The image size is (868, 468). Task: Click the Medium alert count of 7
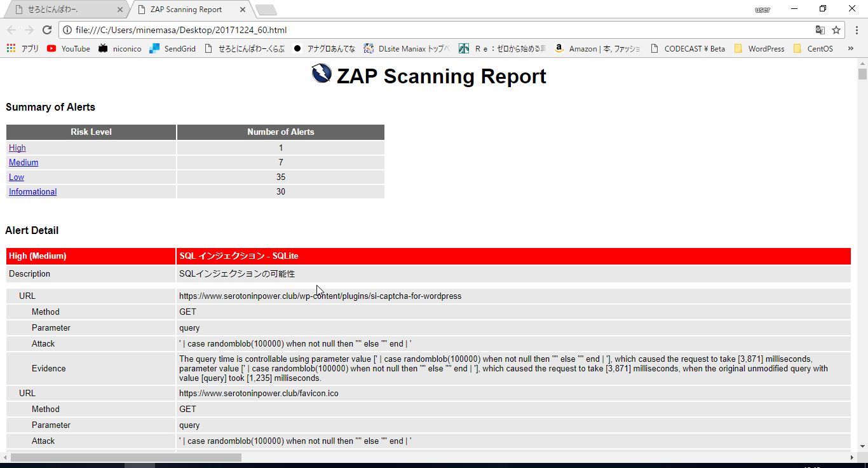tap(281, 162)
